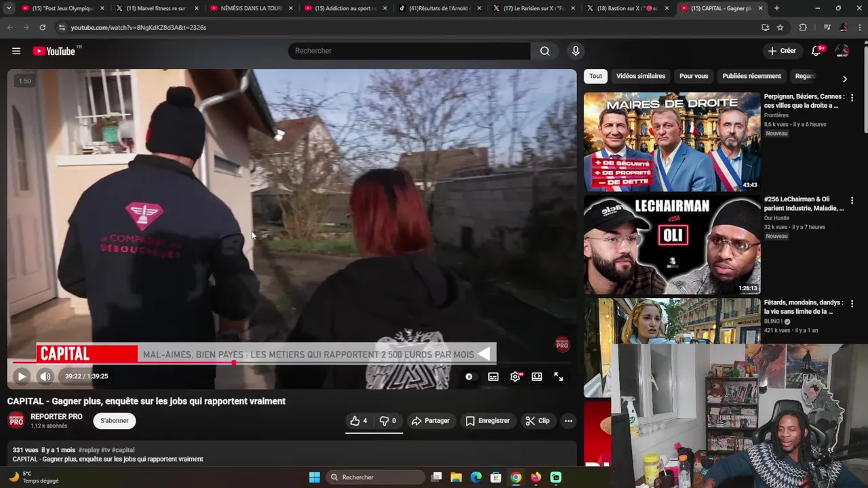Like the video
Image resolution: width=868 pixels, height=488 pixels.
click(359, 421)
